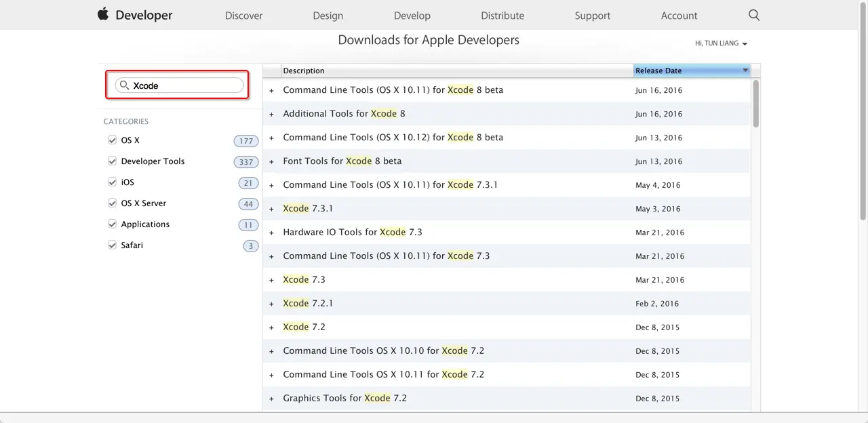This screenshot has height=423, width=868.
Task: Uncheck the OS X category checkbox
Action: pos(113,140)
